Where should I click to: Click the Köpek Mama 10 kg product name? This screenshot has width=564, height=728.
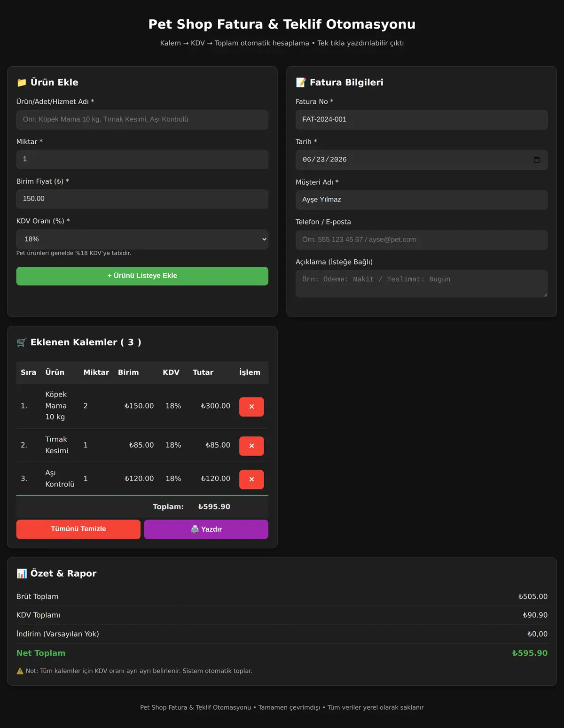click(56, 406)
